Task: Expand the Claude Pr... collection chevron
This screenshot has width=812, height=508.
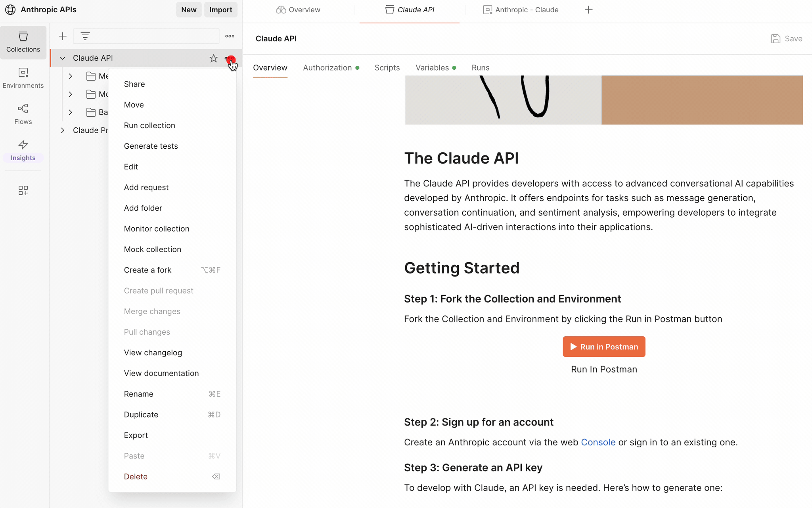Action: (x=63, y=130)
